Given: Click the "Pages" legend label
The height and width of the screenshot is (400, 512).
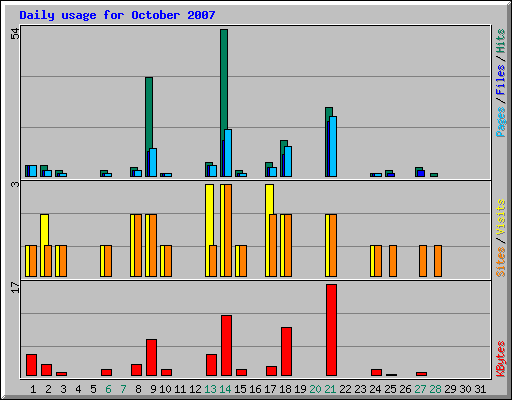Looking at the screenshot, I should (500, 122).
